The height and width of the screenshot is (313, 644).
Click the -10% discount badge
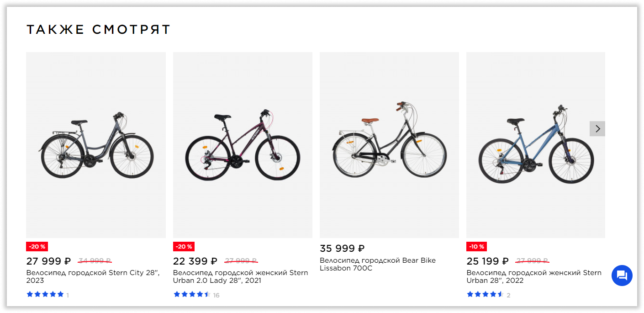point(476,246)
